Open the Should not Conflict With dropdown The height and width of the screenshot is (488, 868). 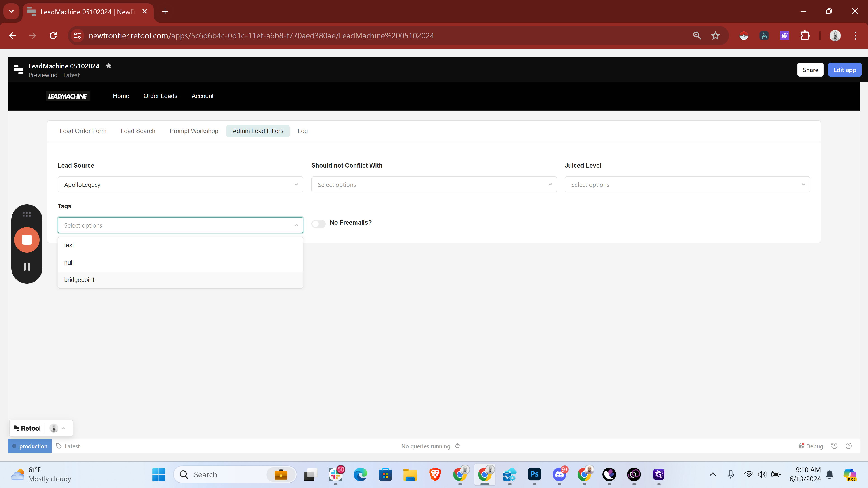434,185
